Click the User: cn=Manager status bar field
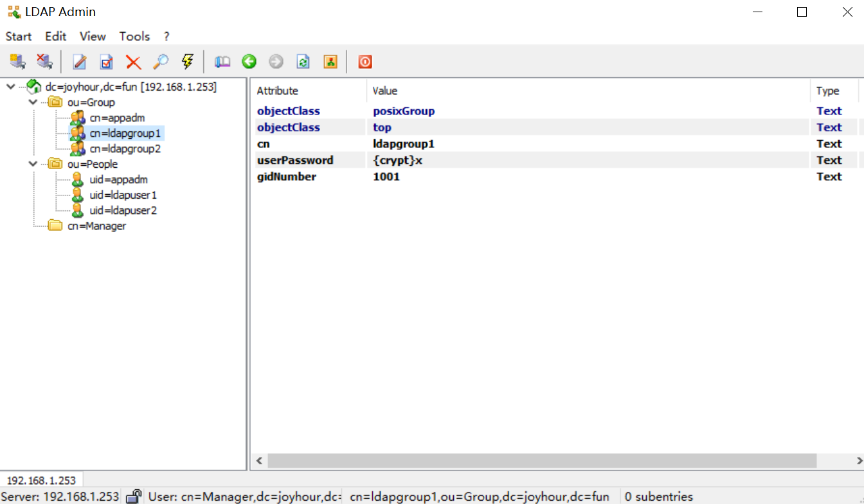864x504 pixels. (244, 496)
